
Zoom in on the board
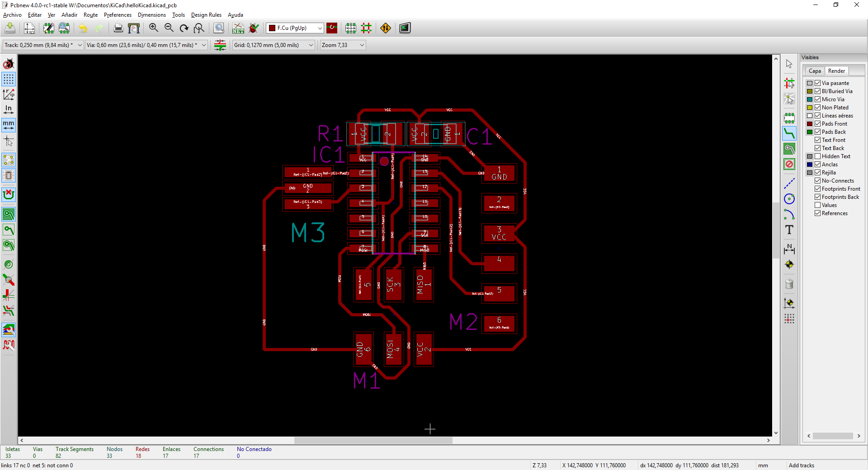point(154,28)
